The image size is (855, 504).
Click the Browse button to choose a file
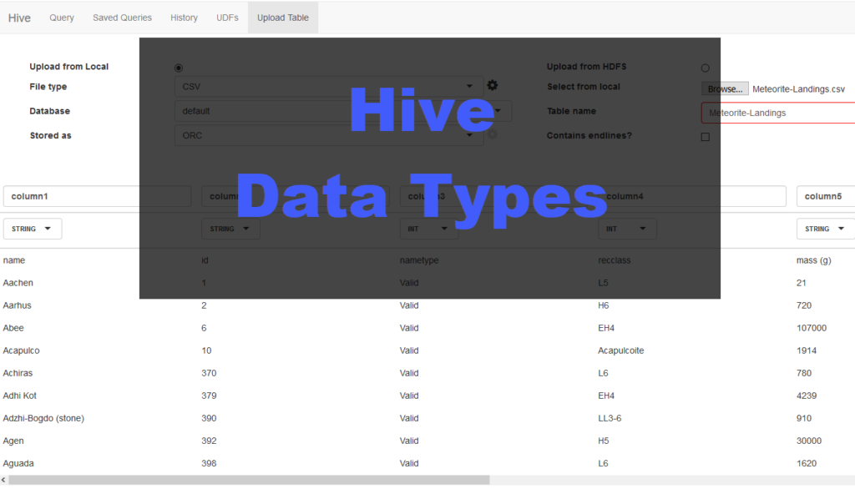point(724,88)
